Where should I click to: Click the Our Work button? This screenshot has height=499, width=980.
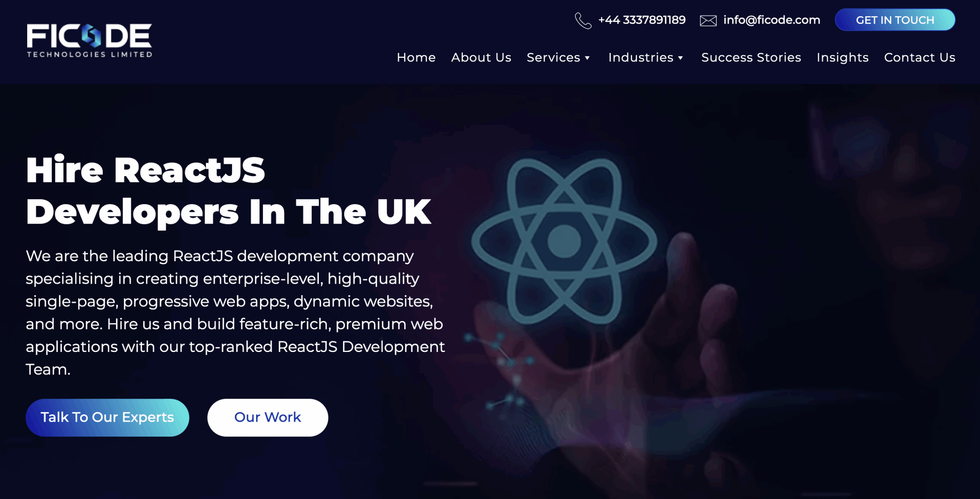tap(268, 417)
